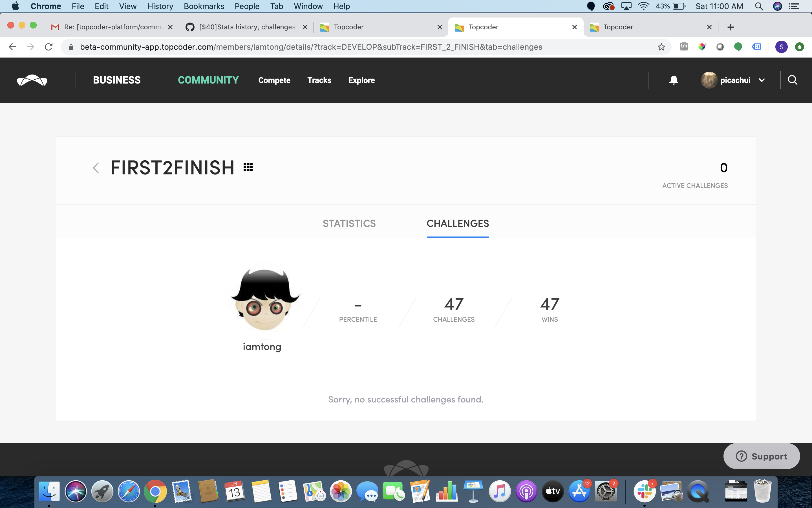Open the Chrome View menu

(127, 6)
